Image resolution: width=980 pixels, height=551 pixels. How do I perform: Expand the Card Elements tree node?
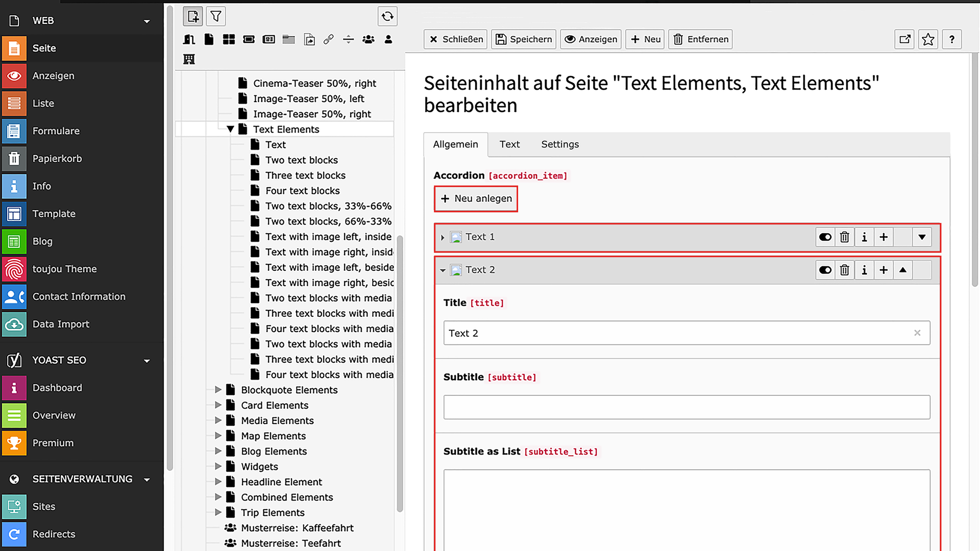pyautogui.click(x=218, y=406)
